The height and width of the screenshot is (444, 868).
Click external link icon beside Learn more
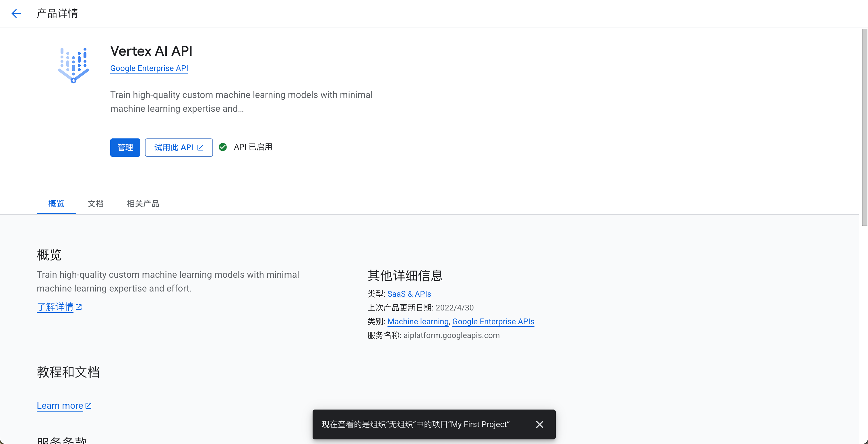click(89, 406)
